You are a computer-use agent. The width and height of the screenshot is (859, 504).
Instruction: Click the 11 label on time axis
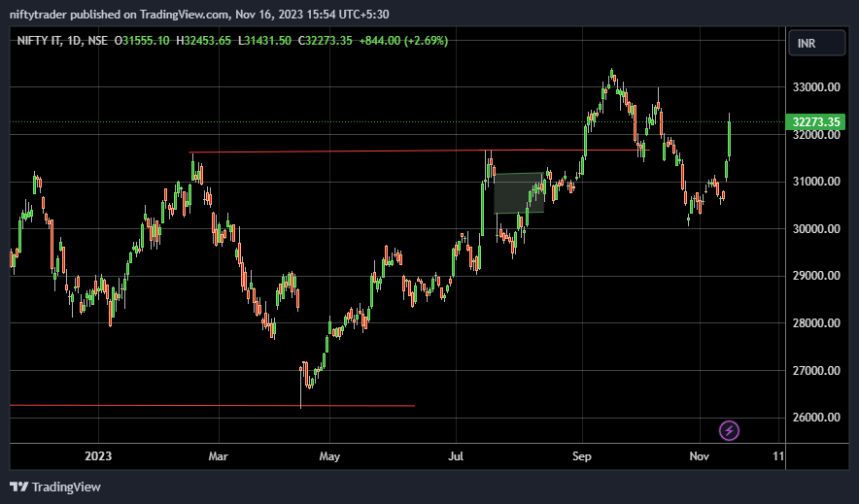tap(778, 455)
